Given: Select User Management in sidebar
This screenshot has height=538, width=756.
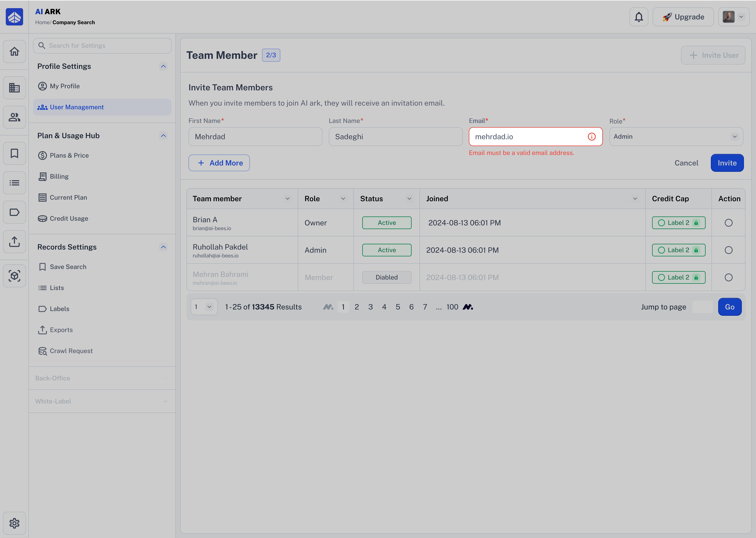Looking at the screenshot, I should (102, 107).
